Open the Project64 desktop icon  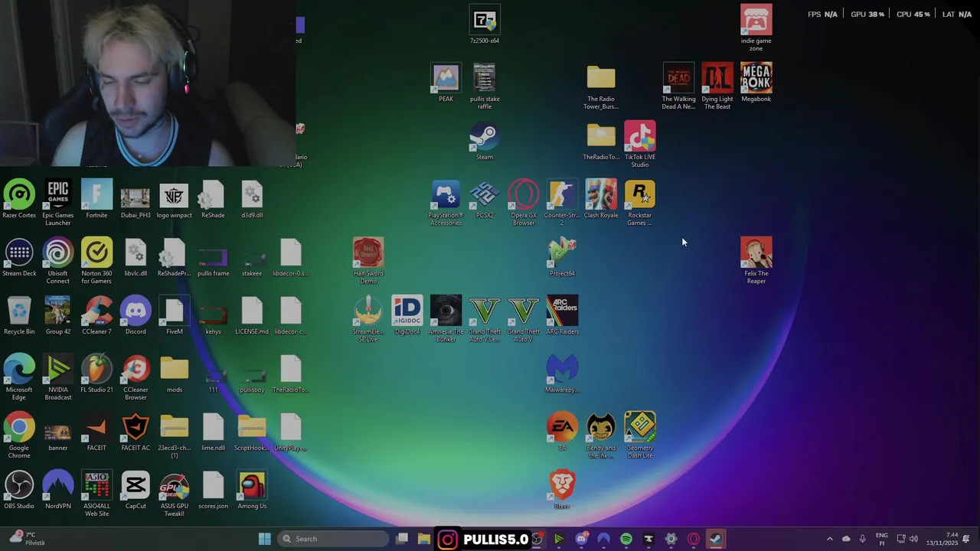tap(562, 259)
